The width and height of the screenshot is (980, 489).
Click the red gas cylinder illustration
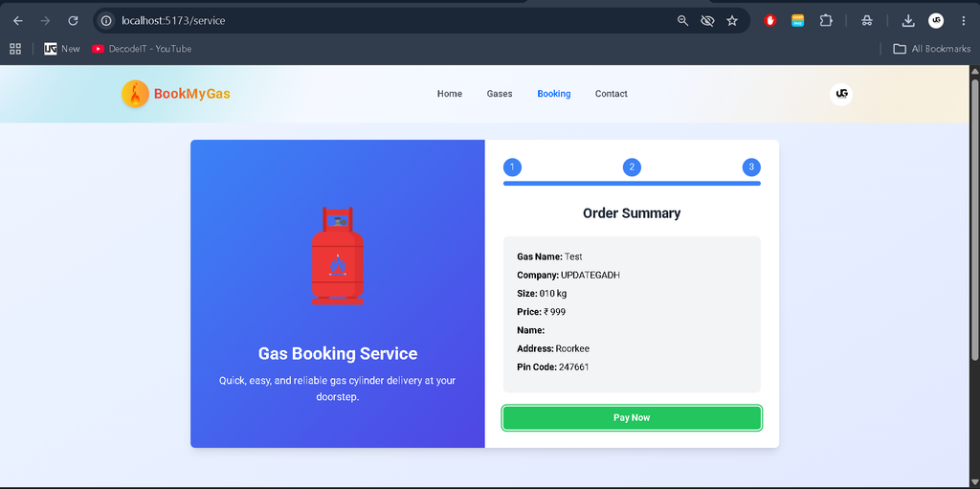pyautogui.click(x=338, y=256)
